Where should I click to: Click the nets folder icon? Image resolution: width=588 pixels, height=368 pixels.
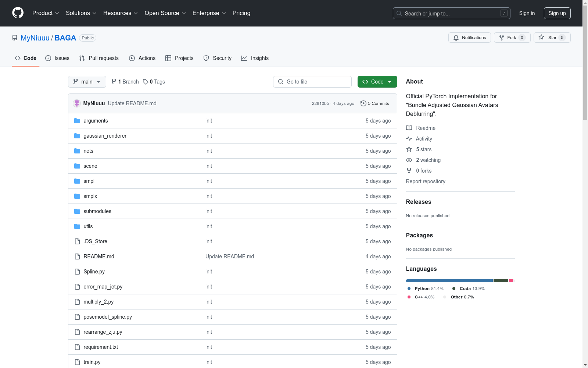click(77, 151)
